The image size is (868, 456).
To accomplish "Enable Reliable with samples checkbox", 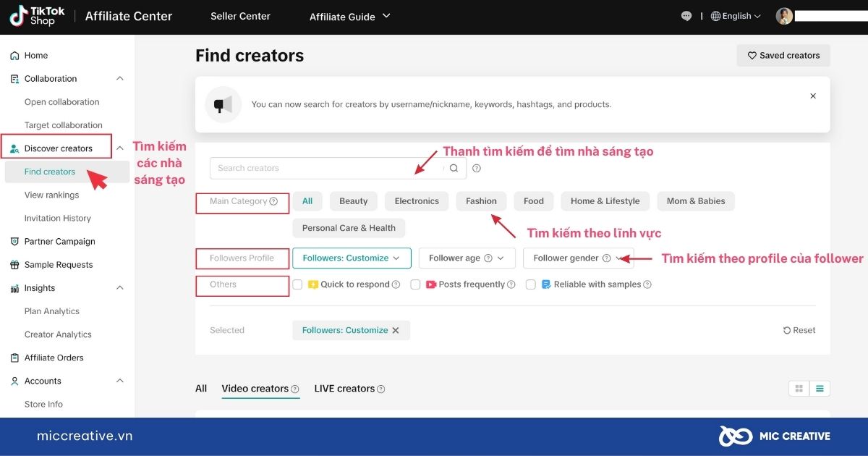I will pos(531,284).
